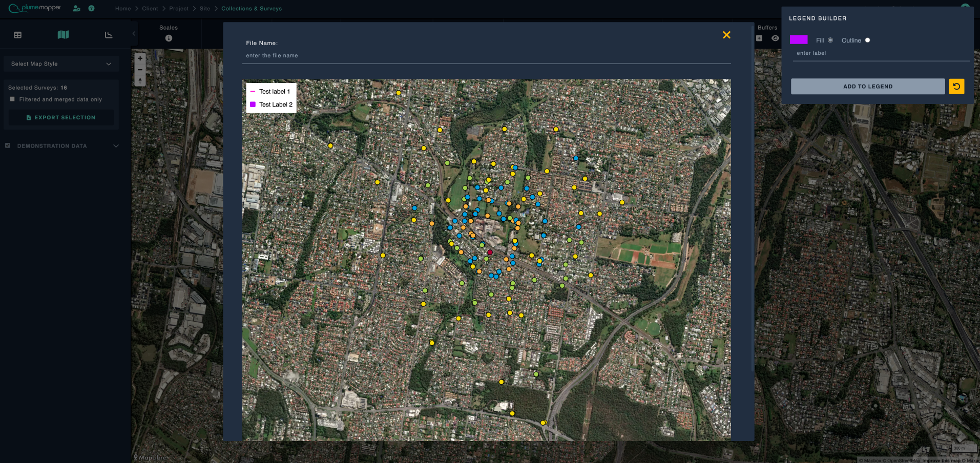
Task: Select the Outline radio option
Action: 867,40
